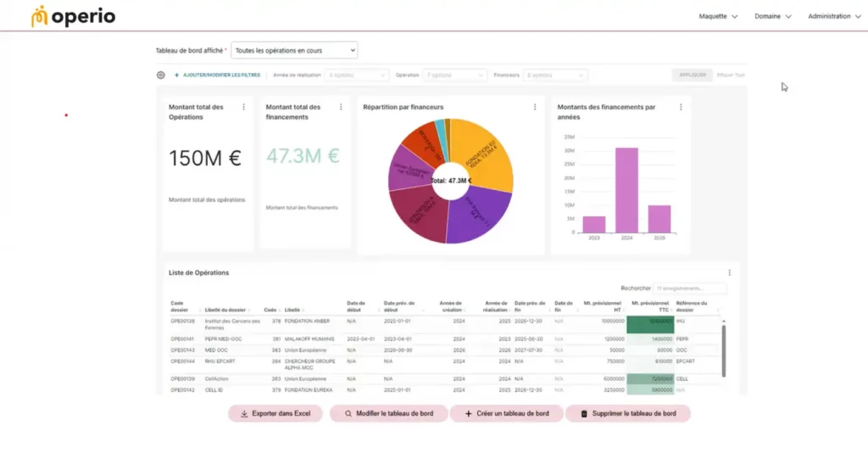Open options menu of Montant total des Opérations card
This screenshot has height=453, width=868.
243,107
